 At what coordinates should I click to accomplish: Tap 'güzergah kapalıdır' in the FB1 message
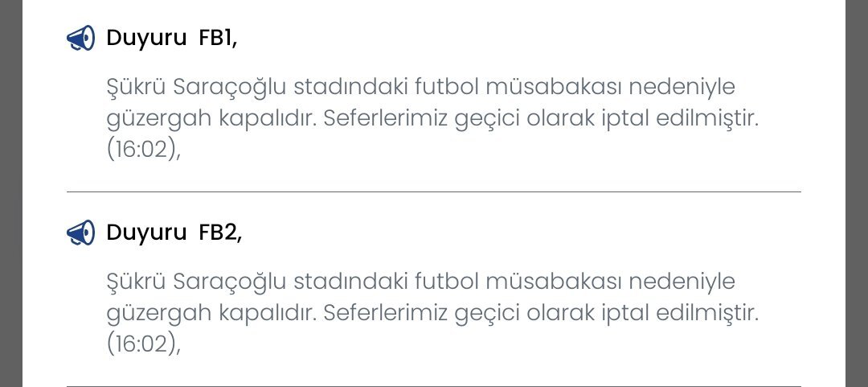point(213,118)
